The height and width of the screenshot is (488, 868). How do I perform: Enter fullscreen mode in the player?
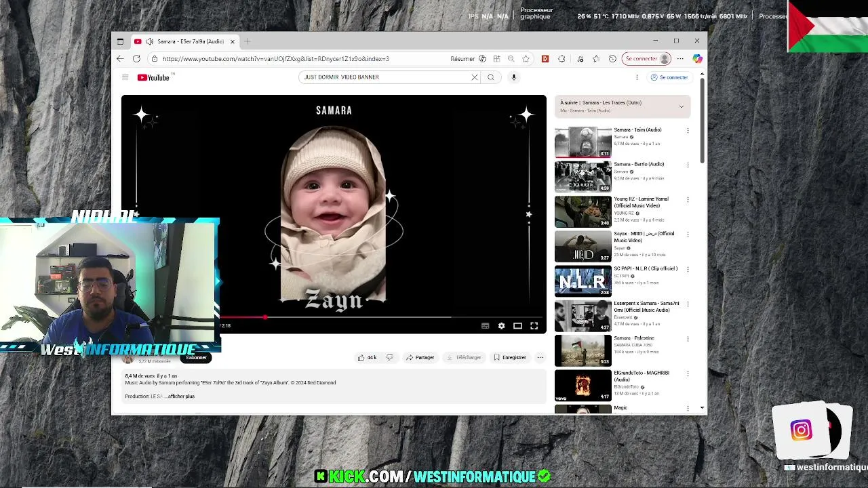pos(534,326)
